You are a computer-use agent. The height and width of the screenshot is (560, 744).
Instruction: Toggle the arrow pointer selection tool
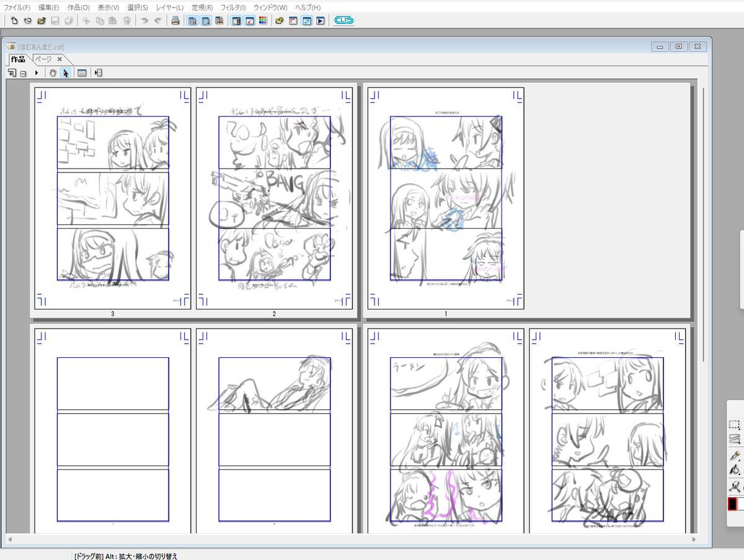tap(66, 73)
